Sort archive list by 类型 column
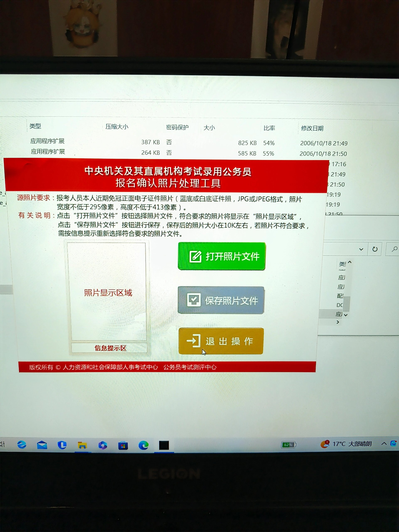399x532 pixels. pos(35,126)
